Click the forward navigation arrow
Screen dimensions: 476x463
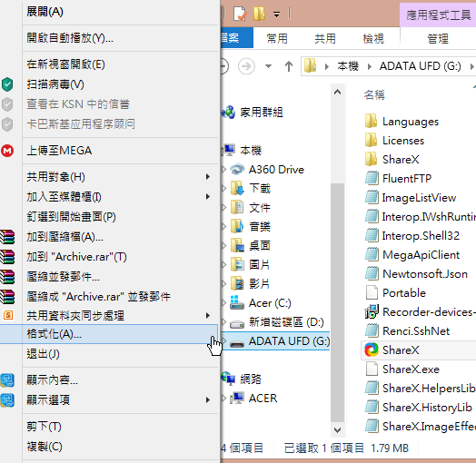pos(246,66)
